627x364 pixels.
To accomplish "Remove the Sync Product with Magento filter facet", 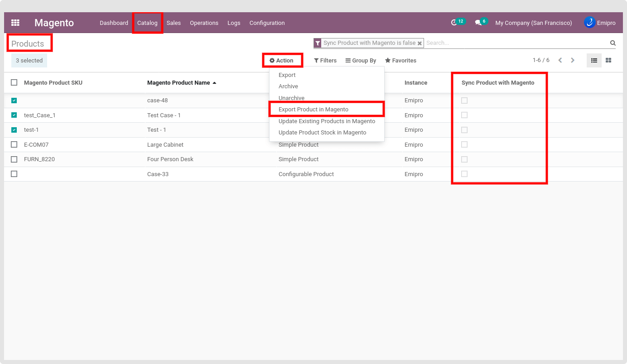I will 420,43.
